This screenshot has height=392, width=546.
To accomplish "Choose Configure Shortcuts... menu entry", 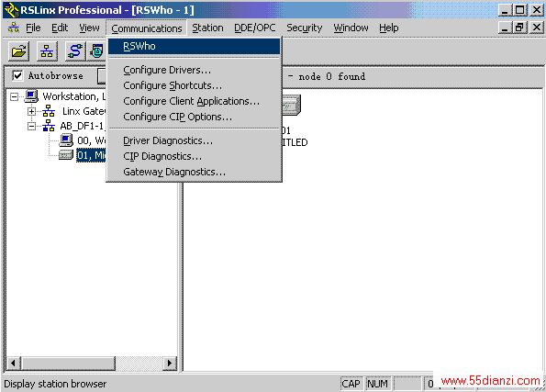I will pyautogui.click(x=194, y=85).
